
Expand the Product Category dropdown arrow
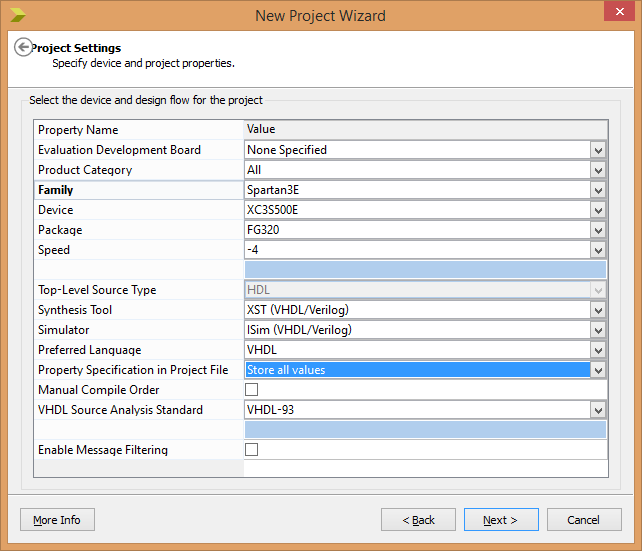(x=598, y=170)
